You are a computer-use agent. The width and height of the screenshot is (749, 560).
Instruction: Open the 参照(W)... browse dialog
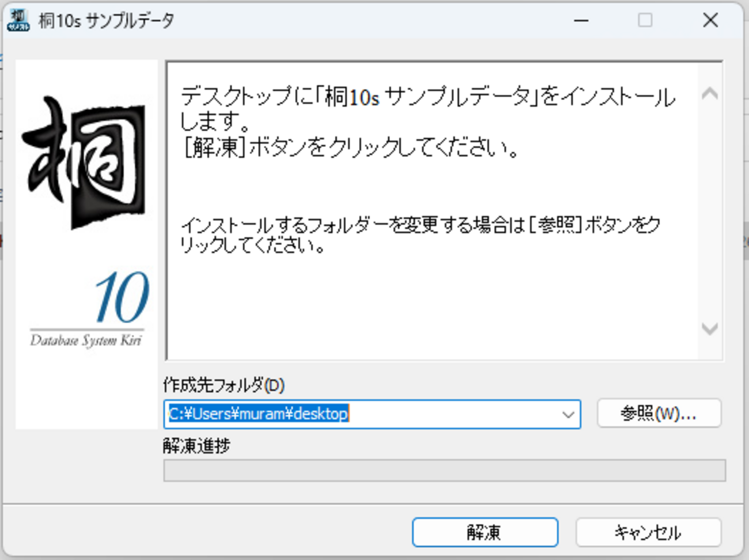pos(659,413)
